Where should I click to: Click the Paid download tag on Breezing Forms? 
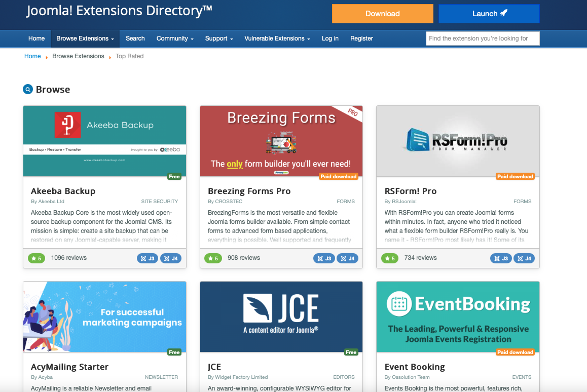(339, 177)
